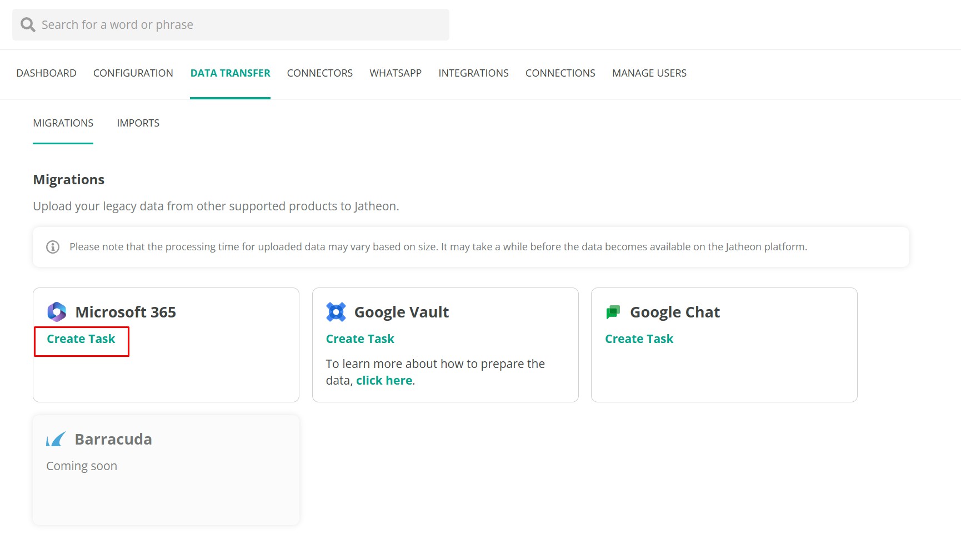Screen dimensions: 961x560
Task: Select the Data Transfer tab
Action: click(230, 73)
